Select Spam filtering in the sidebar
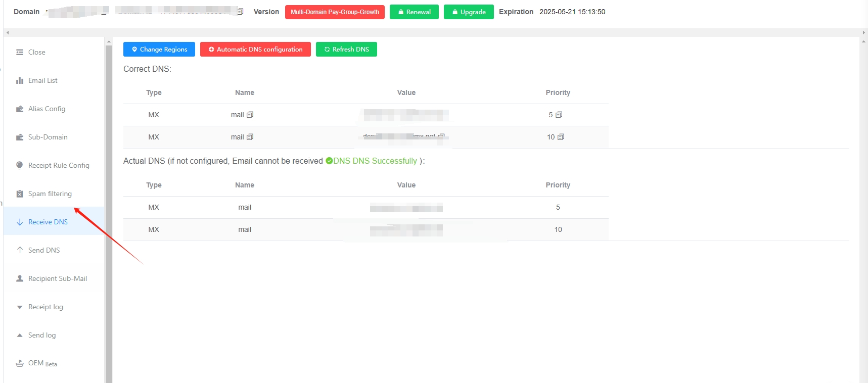Screen dimensions: 868x383 coord(54,194)
